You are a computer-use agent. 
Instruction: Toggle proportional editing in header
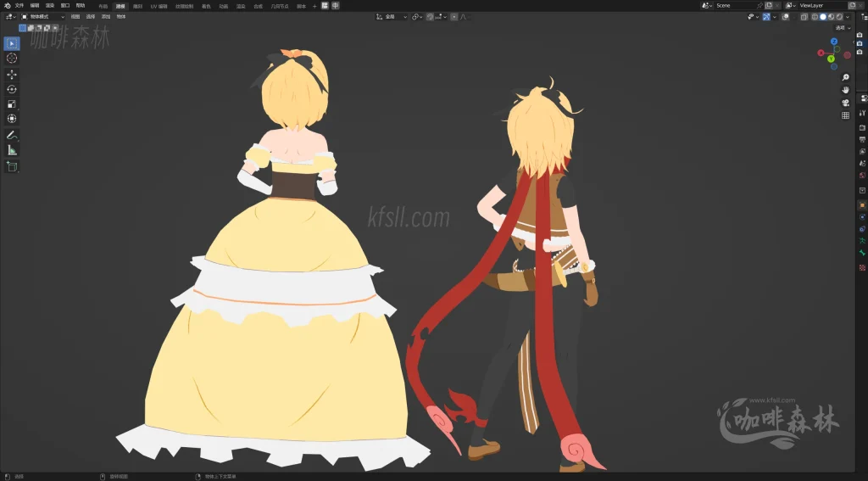(454, 17)
